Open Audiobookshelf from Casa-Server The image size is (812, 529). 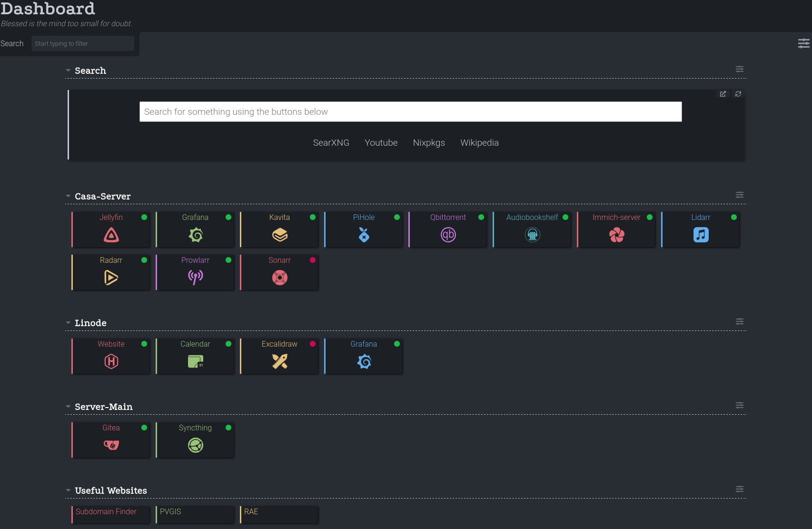pyautogui.click(x=532, y=234)
